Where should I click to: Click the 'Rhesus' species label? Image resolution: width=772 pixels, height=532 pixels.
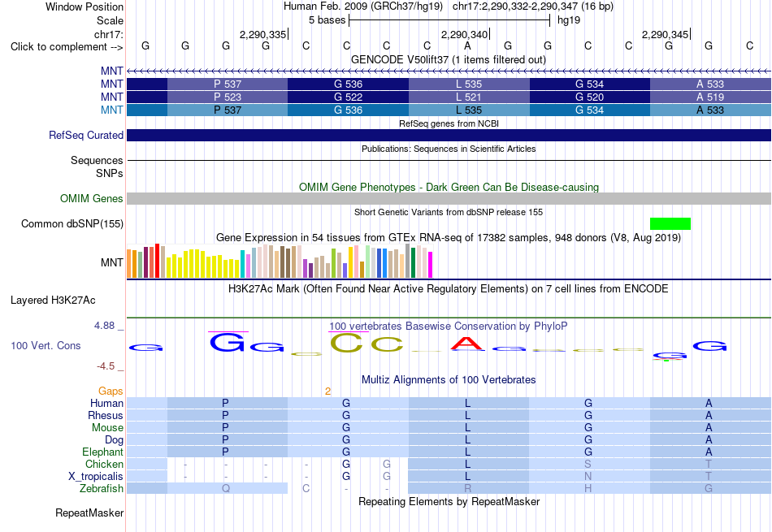(106, 415)
